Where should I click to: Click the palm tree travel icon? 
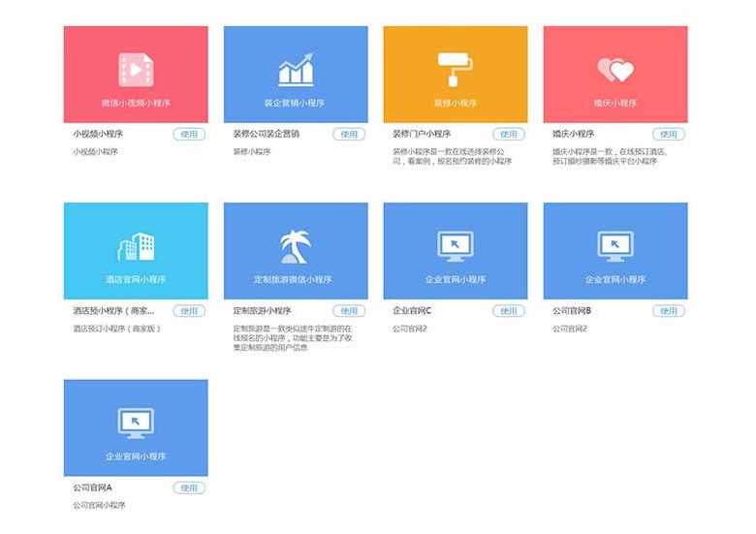[296, 246]
